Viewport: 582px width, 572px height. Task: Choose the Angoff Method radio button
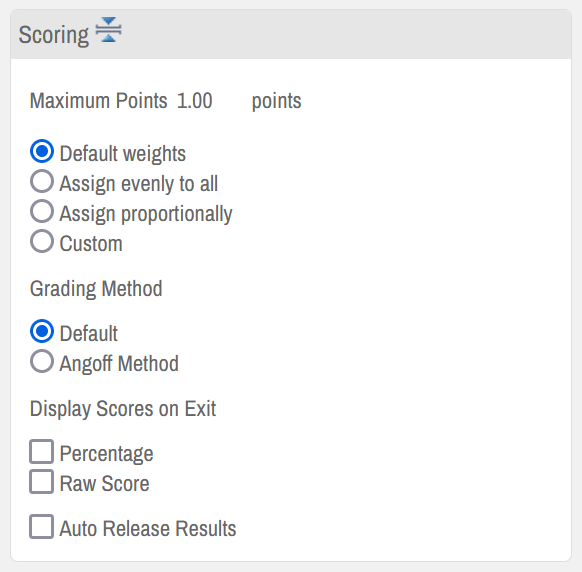(x=42, y=361)
